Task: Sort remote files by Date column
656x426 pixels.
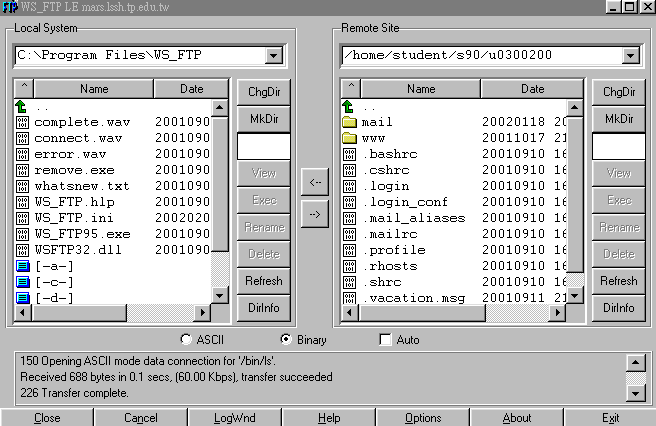Action: [532, 88]
